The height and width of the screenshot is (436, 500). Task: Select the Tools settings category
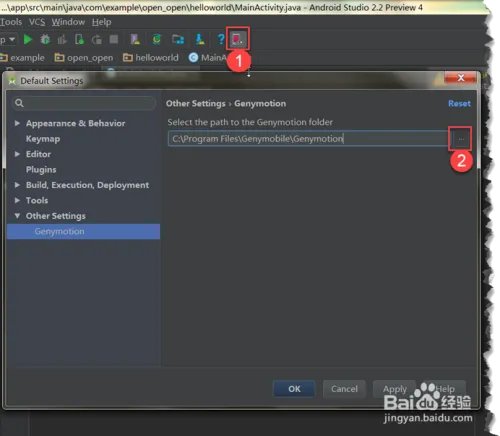point(37,200)
